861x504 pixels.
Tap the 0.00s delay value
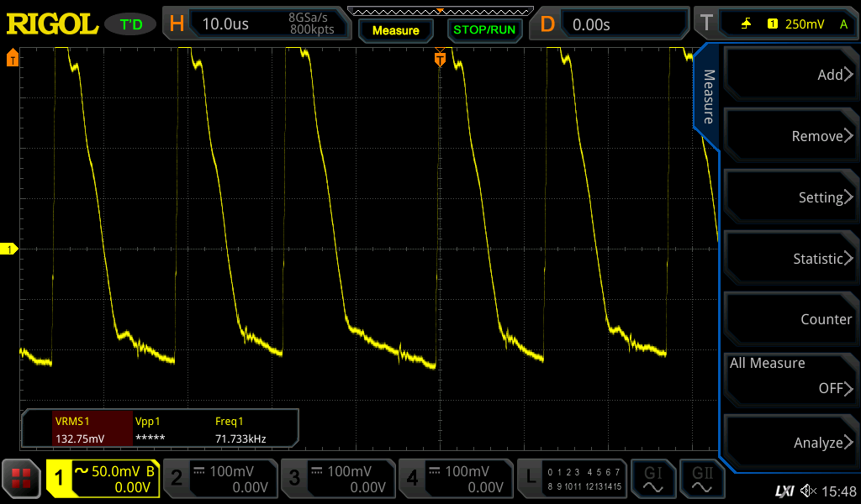(591, 24)
